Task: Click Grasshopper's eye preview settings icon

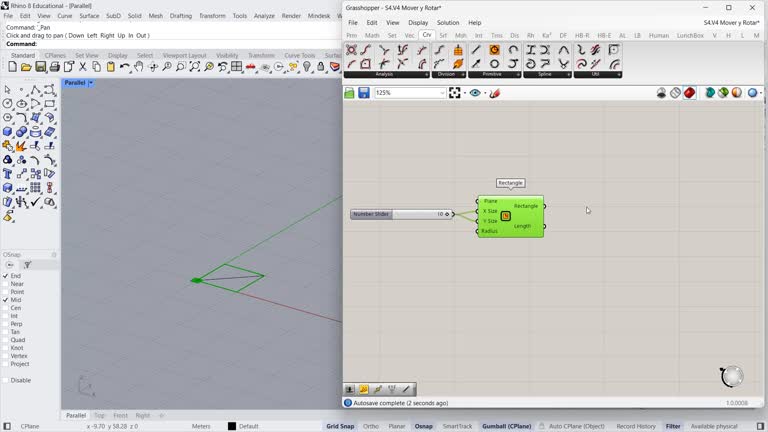Action: coord(475,93)
